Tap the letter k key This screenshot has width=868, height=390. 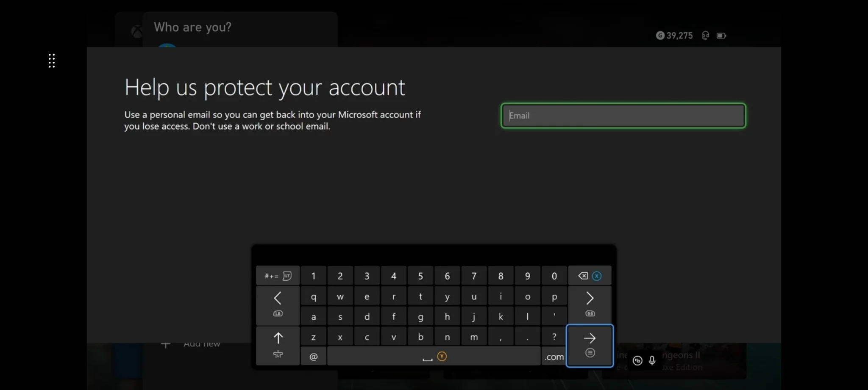[x=501, y=316]
